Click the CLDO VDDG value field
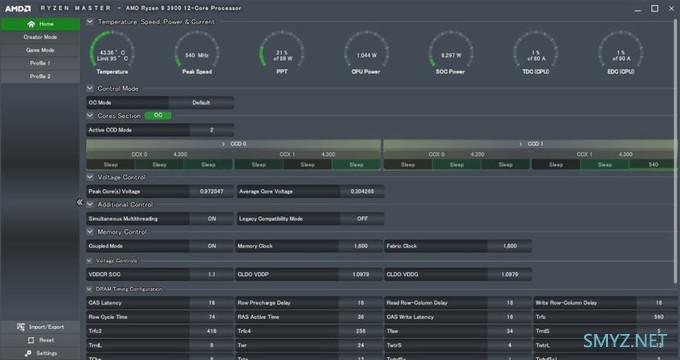Screen dimensions: 680x360 510,275
